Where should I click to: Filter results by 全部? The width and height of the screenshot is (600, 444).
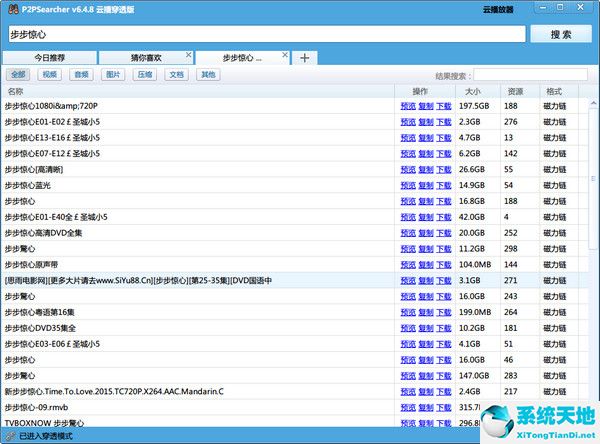point(18,74)
